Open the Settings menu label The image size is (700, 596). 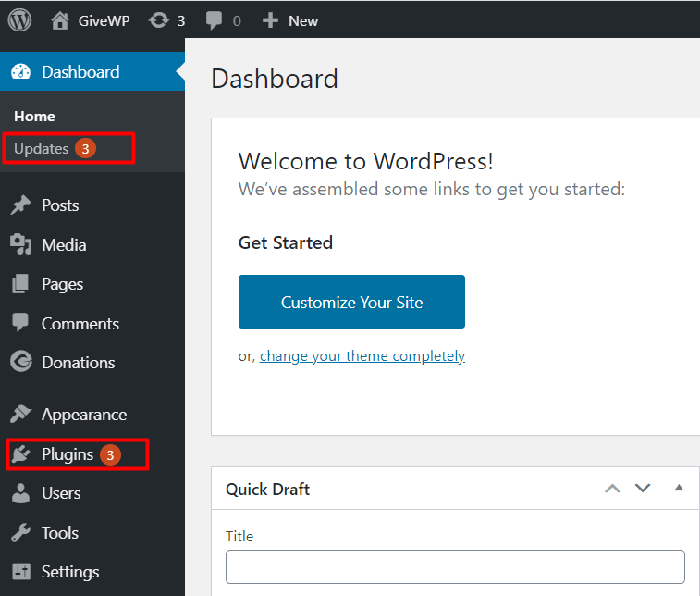coord(70,572)
